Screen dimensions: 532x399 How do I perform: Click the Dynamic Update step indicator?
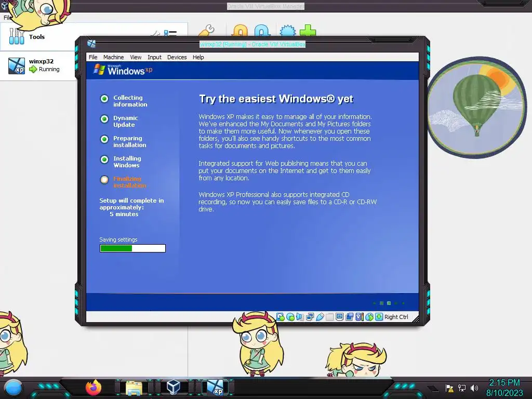point(104,119)
